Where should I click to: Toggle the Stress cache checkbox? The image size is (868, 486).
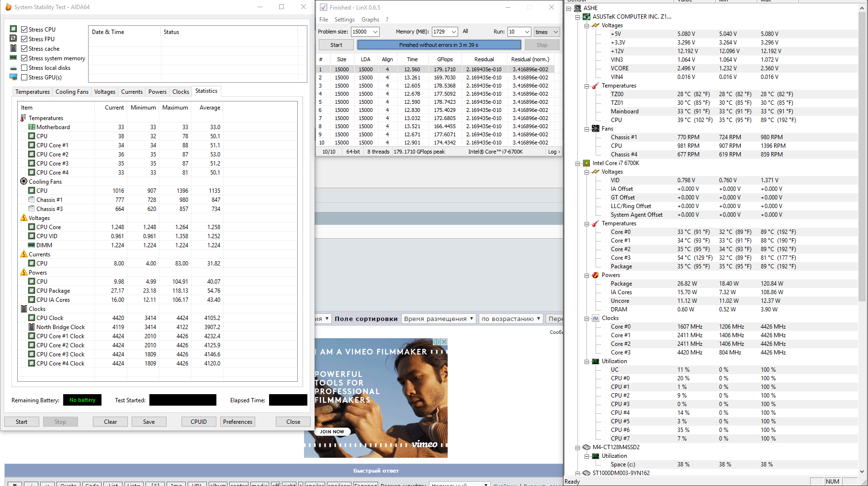pyautogui.click(x=24, y=48)
